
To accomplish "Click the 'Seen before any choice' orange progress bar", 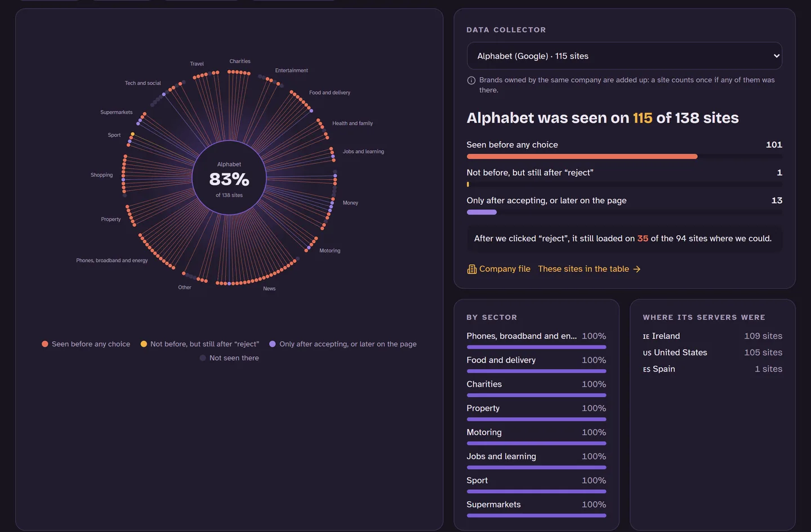I will pos(582,157).
